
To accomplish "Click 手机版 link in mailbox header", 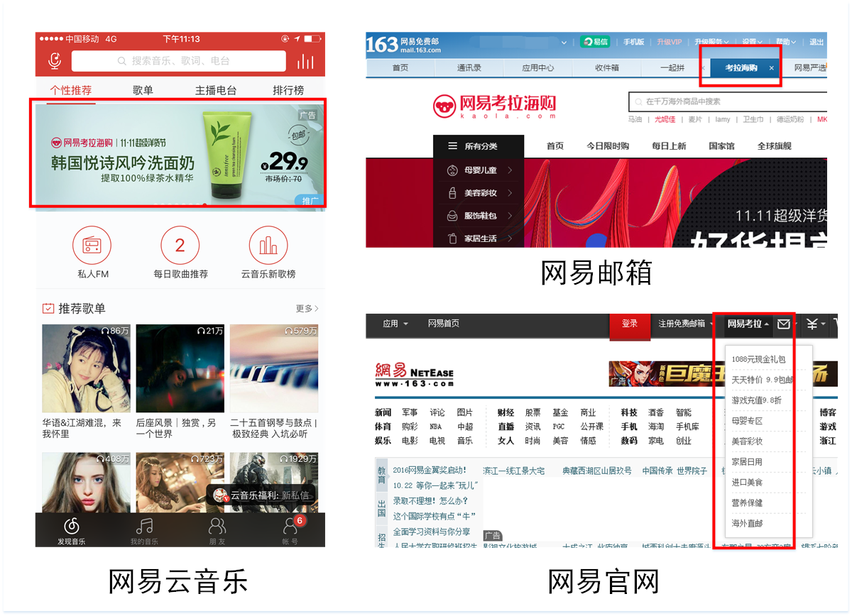I will click(634, 42).
